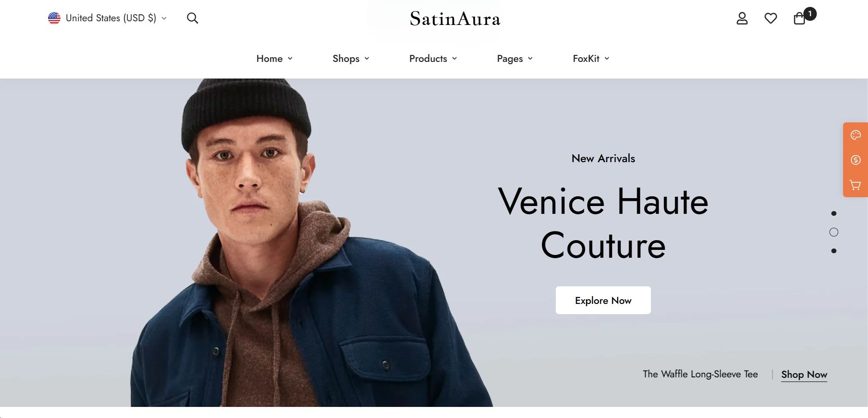Open the Pages menu item
Viewport: 868px width, 418px height.
[515, 59]
